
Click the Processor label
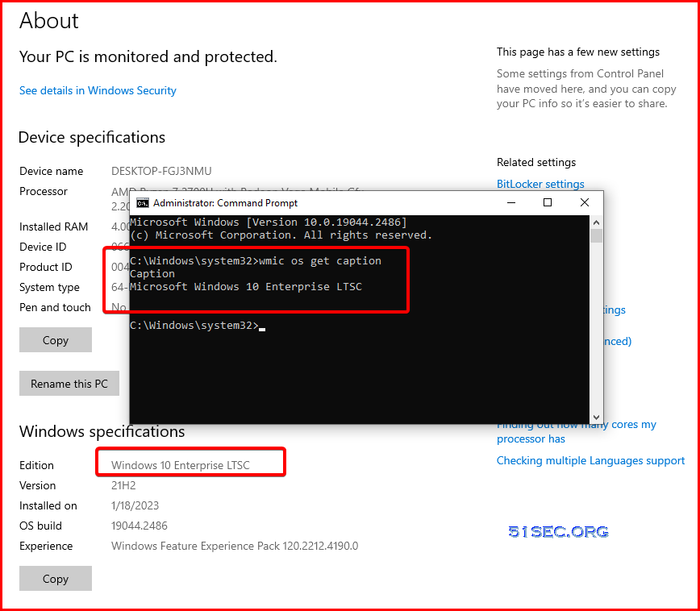(x=44, y=191)
